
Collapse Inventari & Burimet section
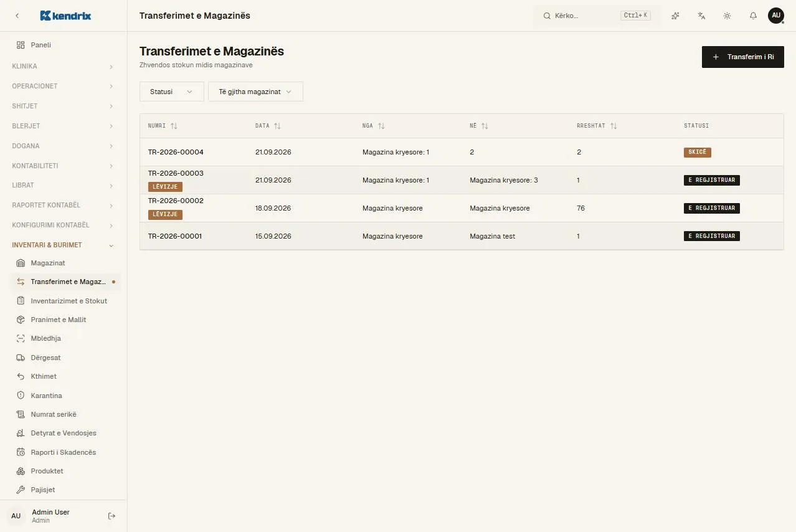pyautogui.click(x=63, y=245)
